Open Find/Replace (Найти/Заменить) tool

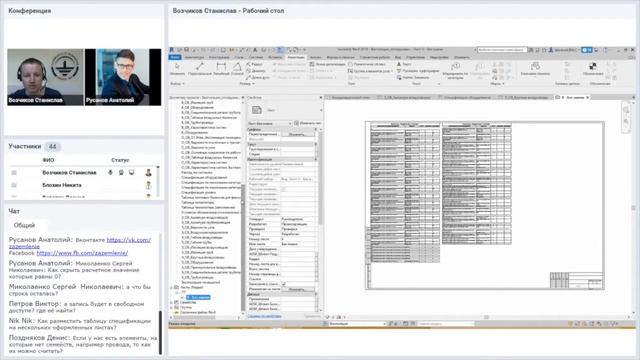[413, 77]
